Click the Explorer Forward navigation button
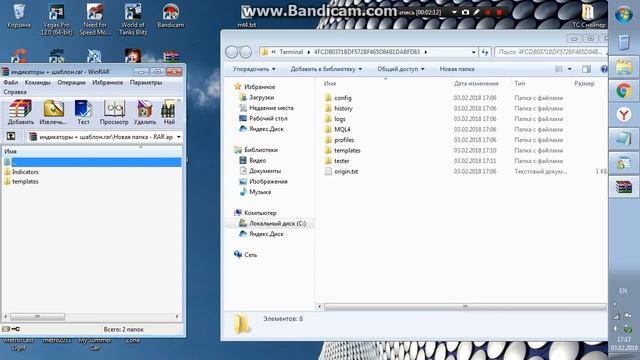The height and width of the screenshot is (360, 640). (246, 52)
